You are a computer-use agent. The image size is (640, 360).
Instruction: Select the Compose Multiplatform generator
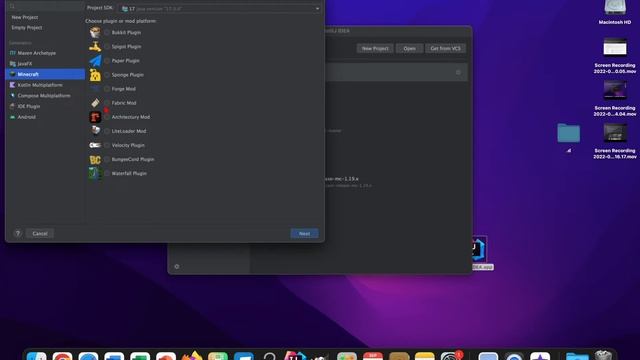pos(45,96)
